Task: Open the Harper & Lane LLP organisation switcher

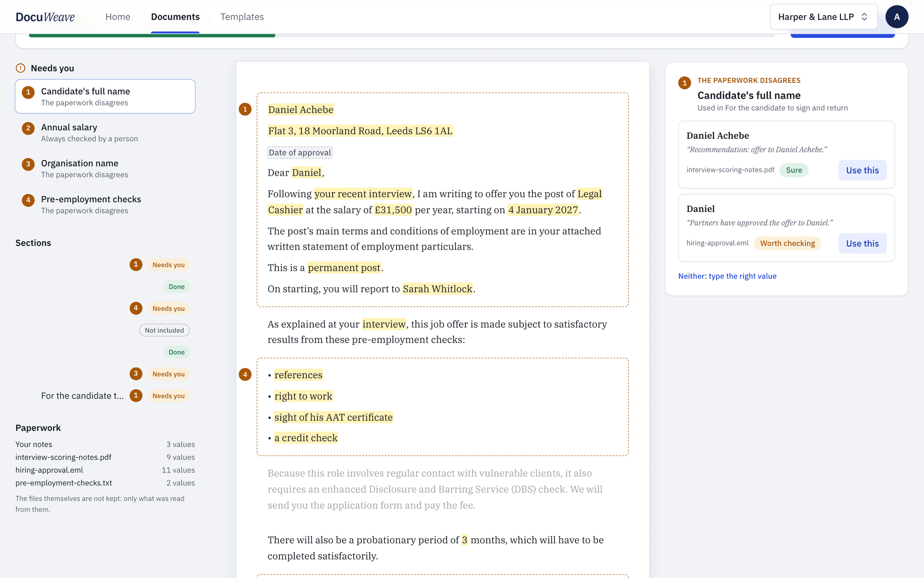Action: point(824,17)
